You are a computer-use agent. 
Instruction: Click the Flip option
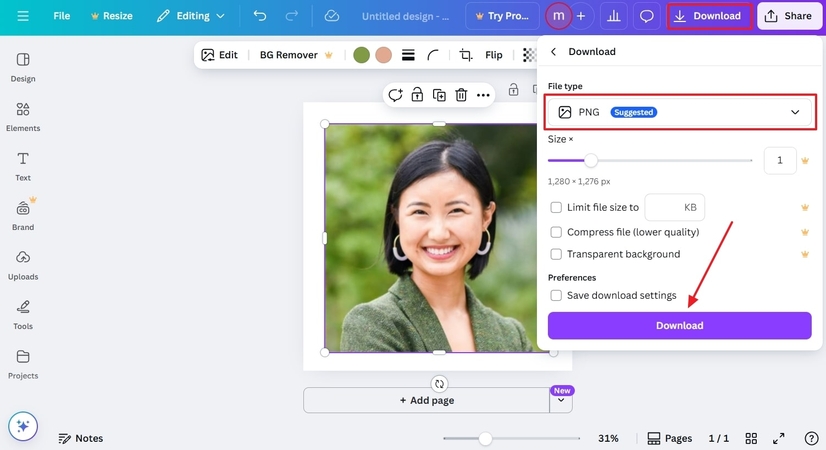pos(494,55)
